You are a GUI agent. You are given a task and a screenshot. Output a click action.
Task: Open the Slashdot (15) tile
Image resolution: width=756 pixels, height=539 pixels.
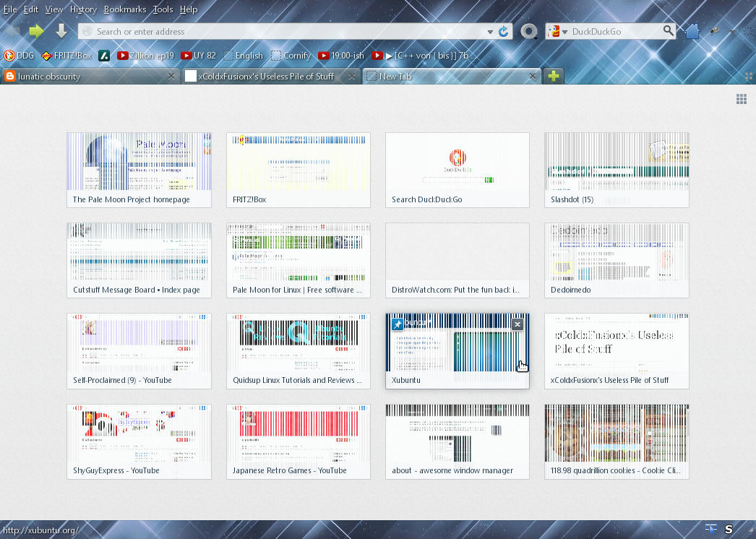pyautogui.click(x=617, y=170)
